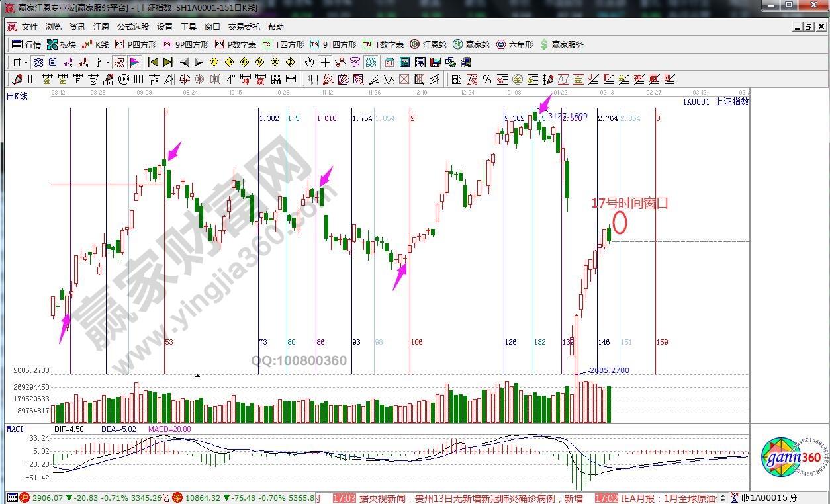The height and width of the screenshot is (504, 830).
Task: Select the percent % line tool
Action: tap(486, 80)
